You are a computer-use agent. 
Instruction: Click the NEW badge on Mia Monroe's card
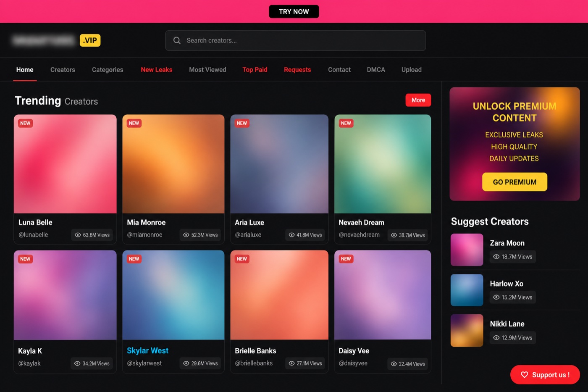[134, 123]
